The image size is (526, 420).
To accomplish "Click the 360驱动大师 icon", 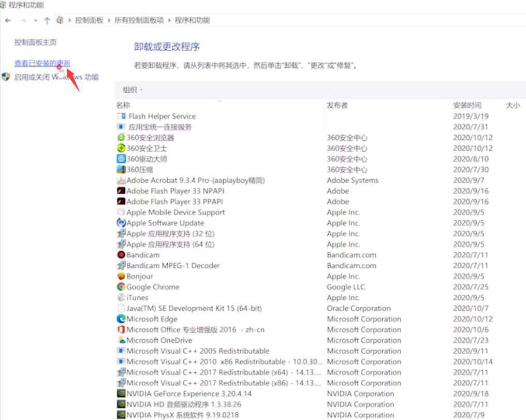I will coord(121,158).
